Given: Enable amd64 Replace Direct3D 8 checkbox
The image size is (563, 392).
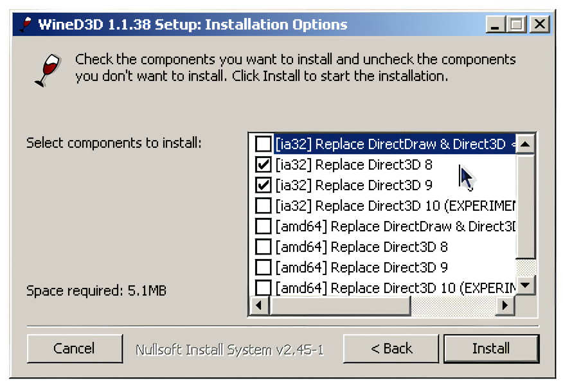Looking at the screenshot, I should click(x=263, y=247).
